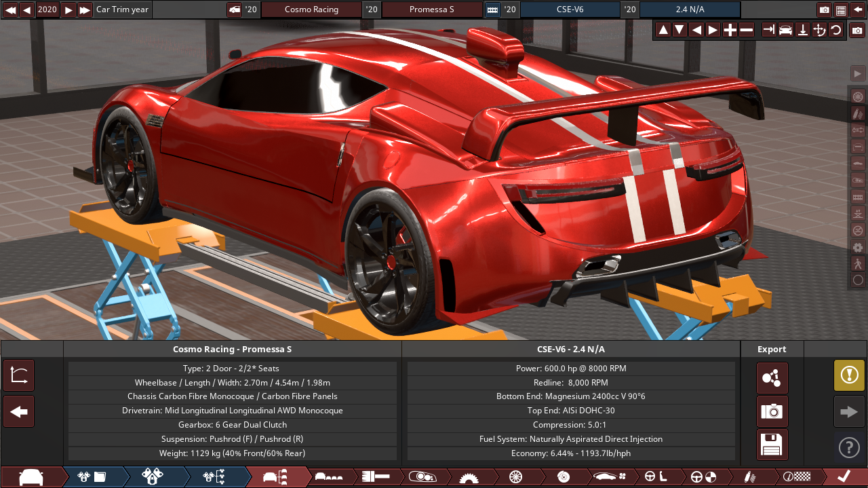Collapse the visibility side panel arrow
868x488 pixels.
coord(858,73)
